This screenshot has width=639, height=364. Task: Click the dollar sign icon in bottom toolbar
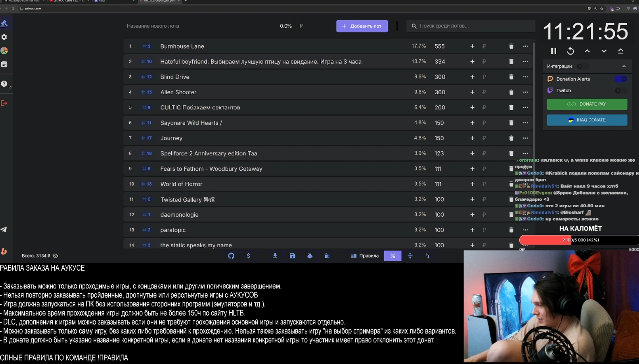(248, 256)
